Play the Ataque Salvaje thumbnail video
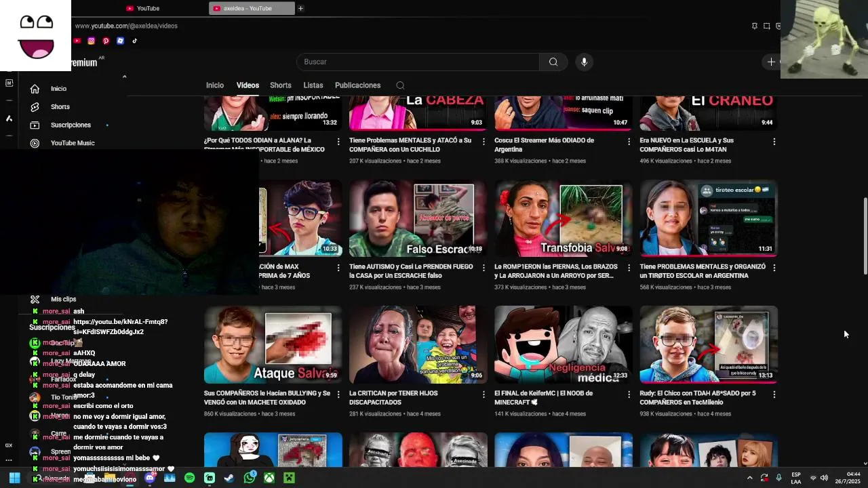Viewport: 868px width, 488px height. [273, 344]
